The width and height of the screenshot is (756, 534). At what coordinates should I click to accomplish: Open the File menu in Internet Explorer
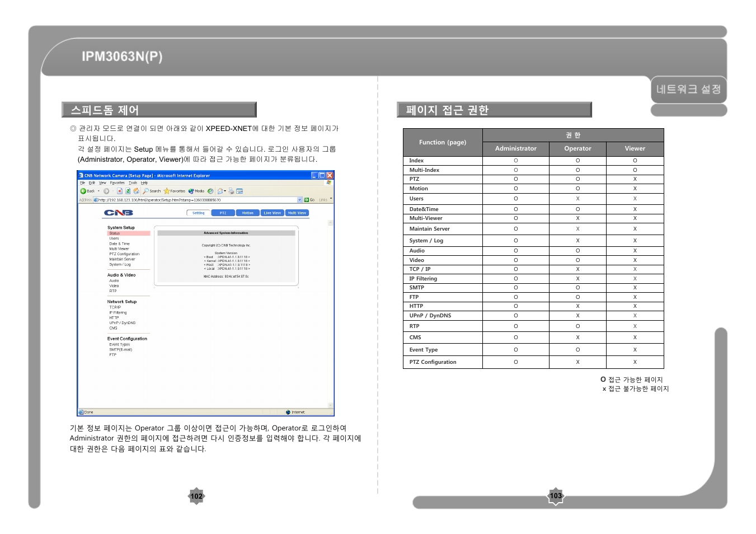coord(82,182)
